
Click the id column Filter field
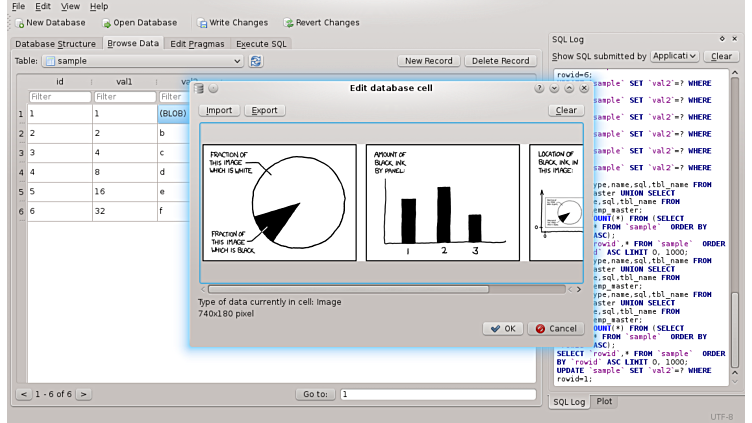[60, 97]
